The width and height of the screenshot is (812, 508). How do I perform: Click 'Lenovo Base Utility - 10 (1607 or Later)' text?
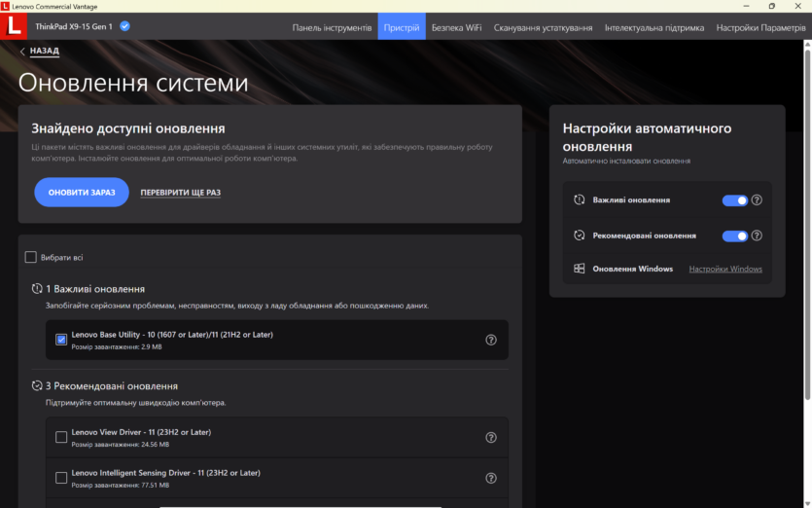[172, 335]
